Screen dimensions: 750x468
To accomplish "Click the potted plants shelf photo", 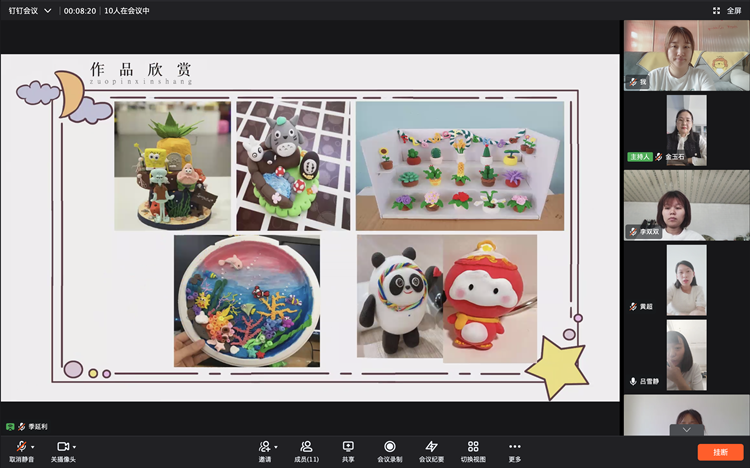I will point(460,166).
